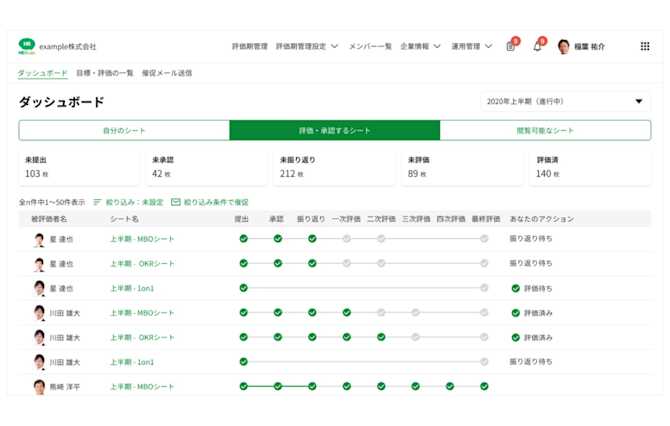Click the filter lines icon beside 絞り込み

pos(97,202)
